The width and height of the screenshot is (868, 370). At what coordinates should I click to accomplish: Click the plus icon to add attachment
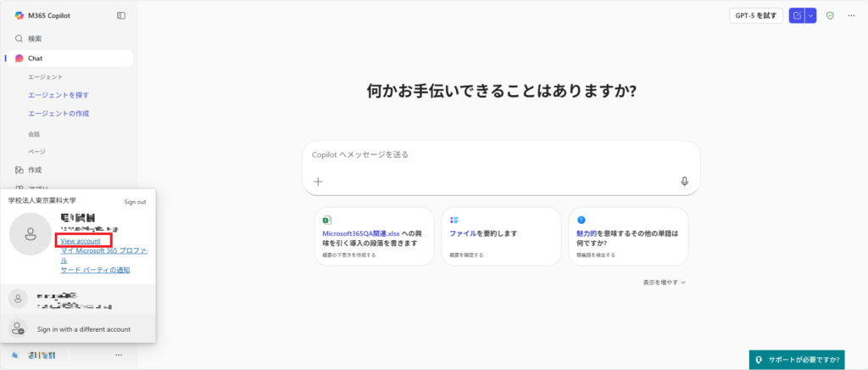click(319, 182)
